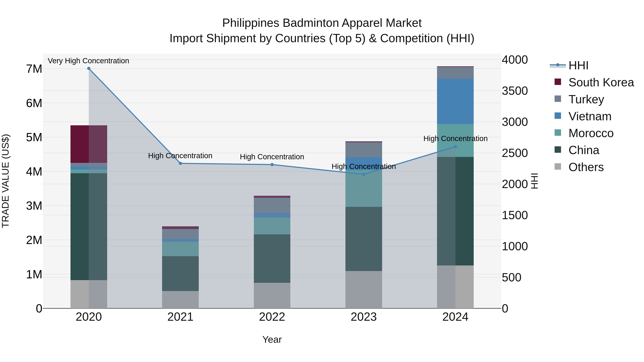This screenshot has width=644, height=362.
Task: Click 'High Concentration' label above 2022
Action: point(272,157)
